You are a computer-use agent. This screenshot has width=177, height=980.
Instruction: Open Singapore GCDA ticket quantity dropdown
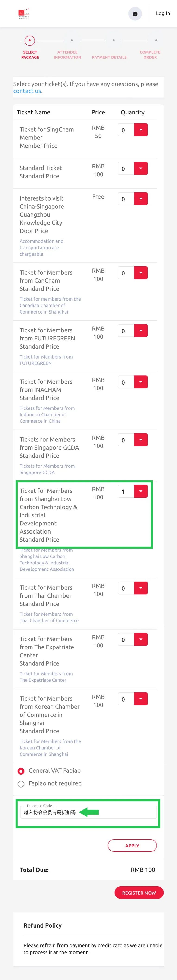click(x=141, y=440)
